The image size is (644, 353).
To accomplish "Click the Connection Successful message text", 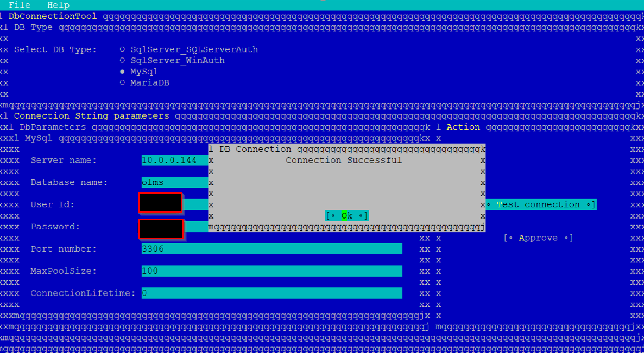I will pyautogui.click(x=344, y=161).
